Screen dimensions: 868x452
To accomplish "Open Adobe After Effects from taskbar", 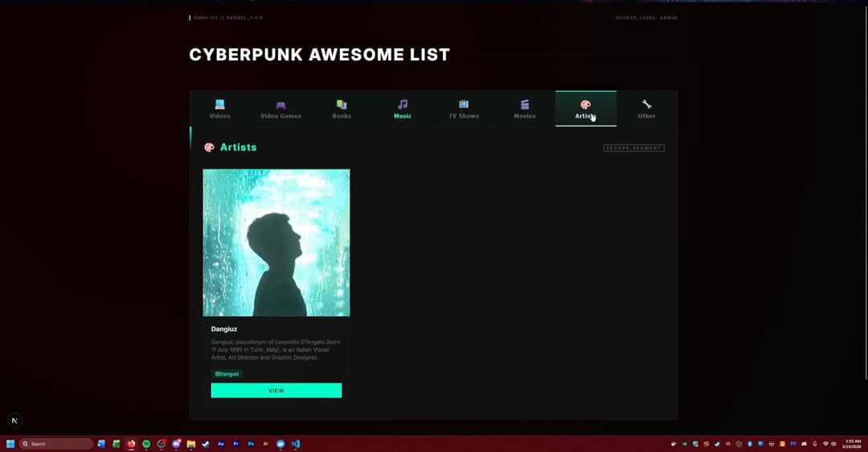I will click(221, 444).
